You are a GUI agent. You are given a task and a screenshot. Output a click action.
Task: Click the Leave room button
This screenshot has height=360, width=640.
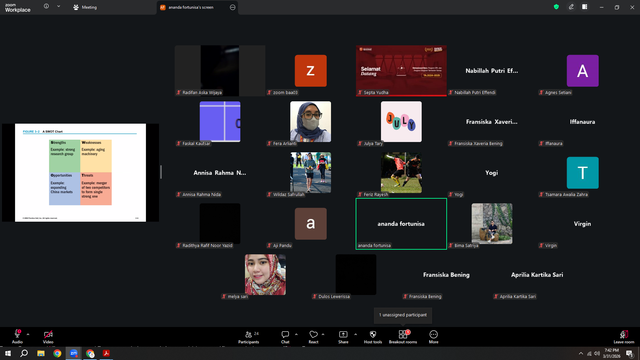(x=624, y=336)
